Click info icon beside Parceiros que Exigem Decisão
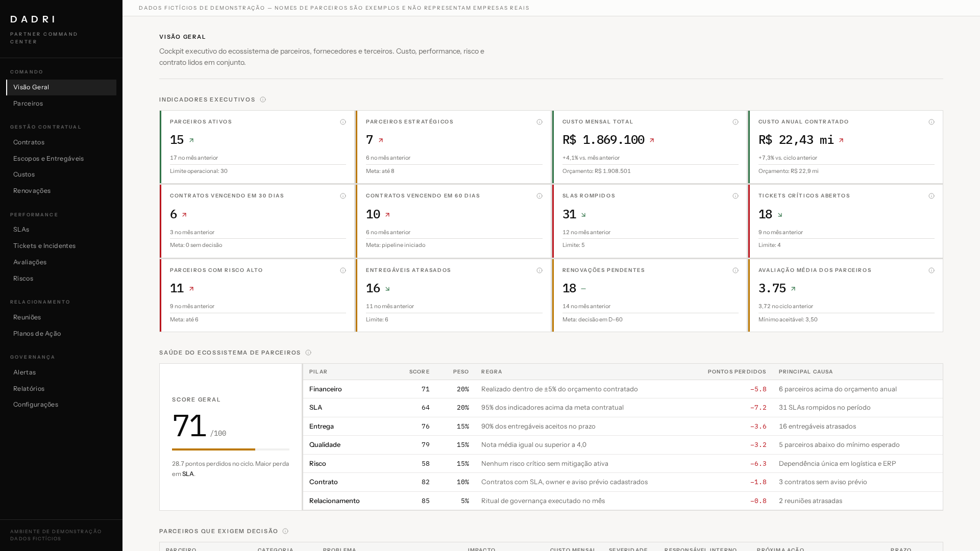The height and width of the screenshot is (551, 980). (x=285, y=531)
